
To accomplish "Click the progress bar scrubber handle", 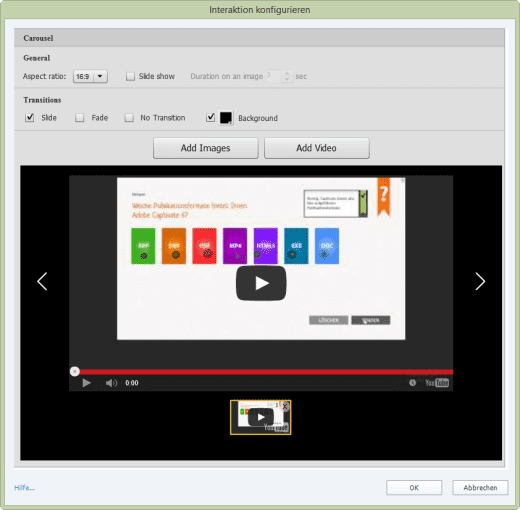I will (75, 371).
